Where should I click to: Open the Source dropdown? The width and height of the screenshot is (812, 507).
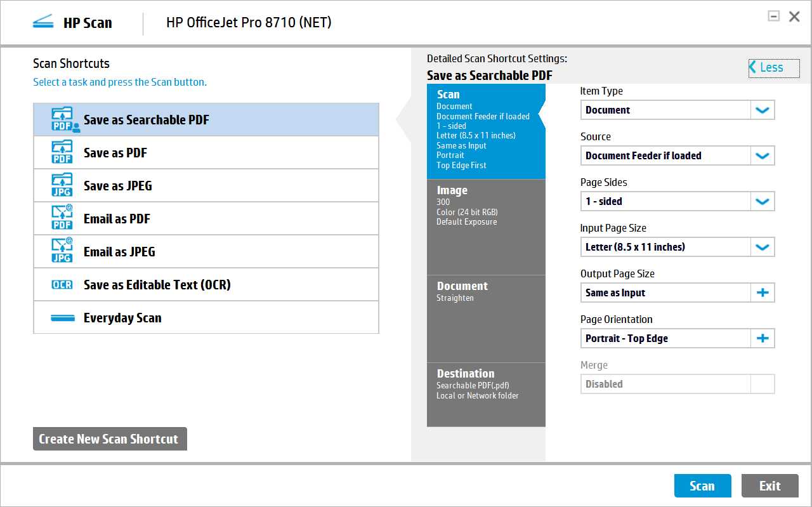[x=763, y=155]
